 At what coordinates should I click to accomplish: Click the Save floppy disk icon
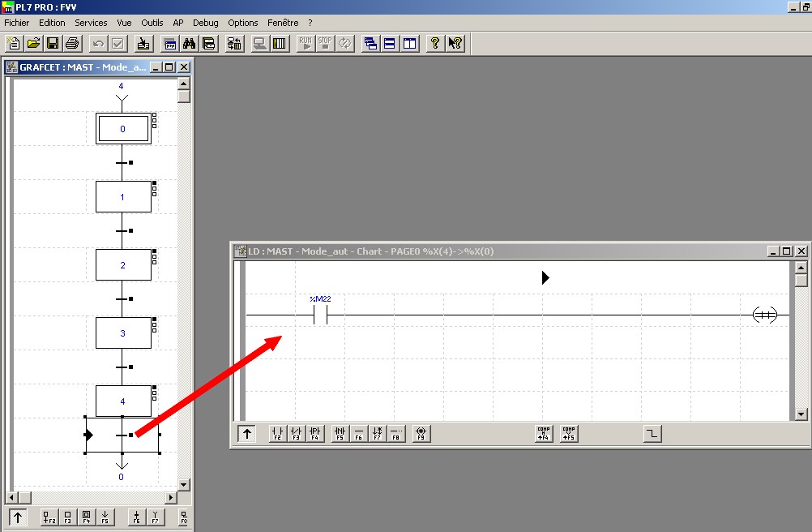coord(53,44)
